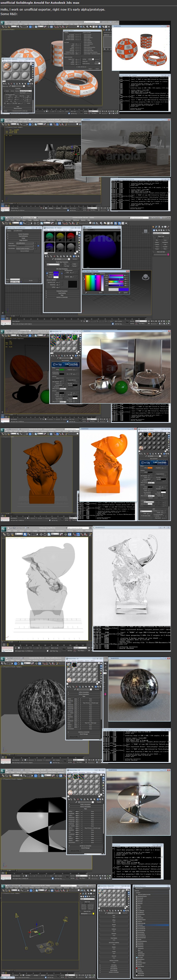Toggle 2-Sided checkbox in Shader Basic Parameters
Image resolution: width=177 pixels, height=980 pixels.
pyautogui.click(x=71, y=264)
